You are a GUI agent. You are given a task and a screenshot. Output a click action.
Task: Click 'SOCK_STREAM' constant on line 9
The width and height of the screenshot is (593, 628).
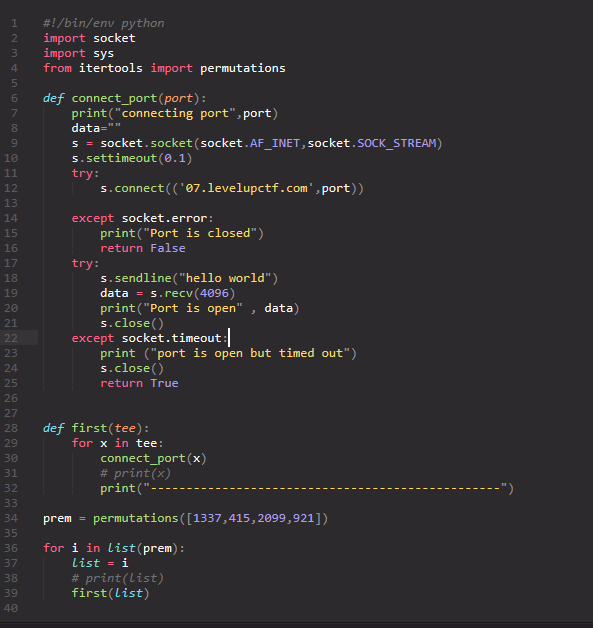click(396, 143)
